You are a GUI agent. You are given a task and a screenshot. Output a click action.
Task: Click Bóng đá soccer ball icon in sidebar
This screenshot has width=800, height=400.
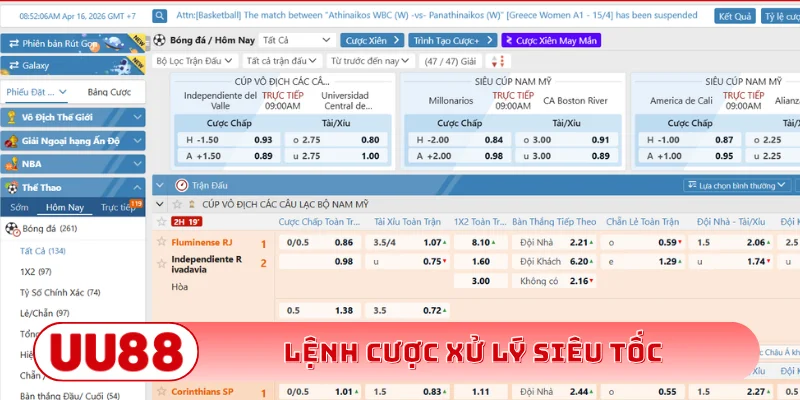click(x=12, y=229)
